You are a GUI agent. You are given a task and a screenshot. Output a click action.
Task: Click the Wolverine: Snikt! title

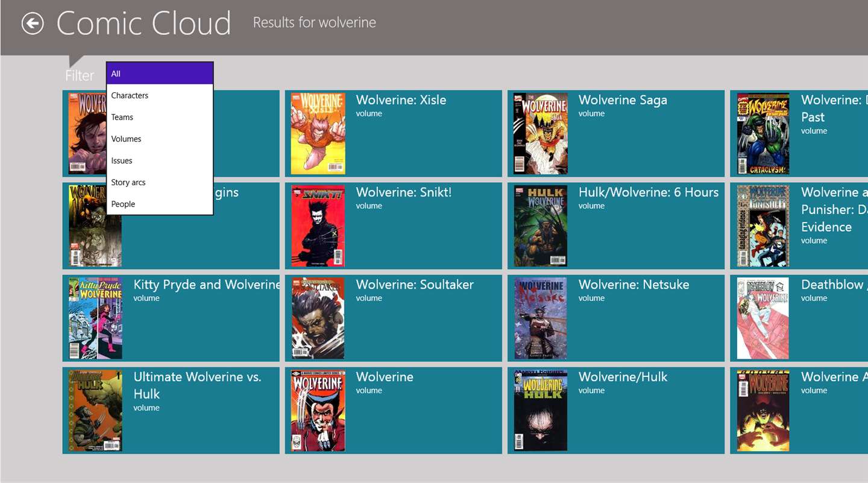click(403, 192)
